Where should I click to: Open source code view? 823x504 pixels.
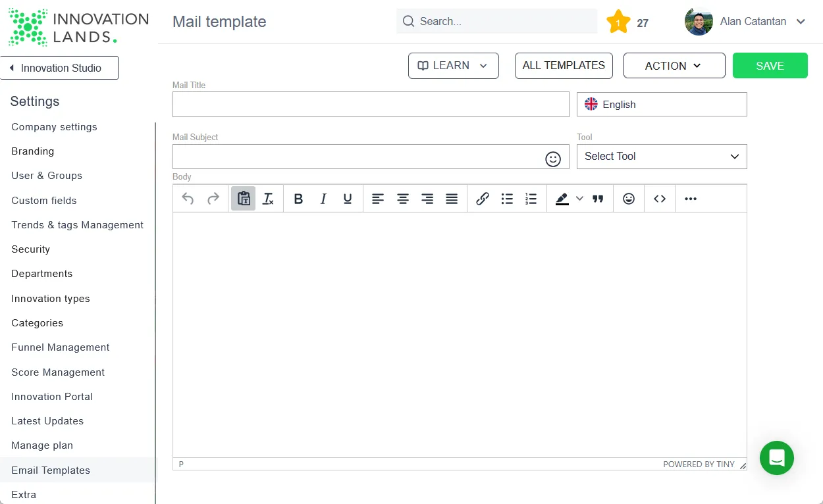coord(660,199)
